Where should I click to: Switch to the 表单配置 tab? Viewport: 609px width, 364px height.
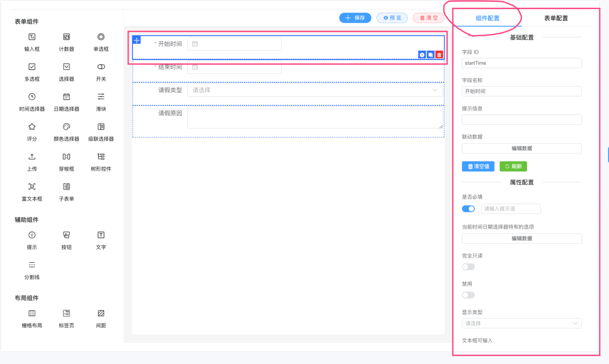[556, 18]
